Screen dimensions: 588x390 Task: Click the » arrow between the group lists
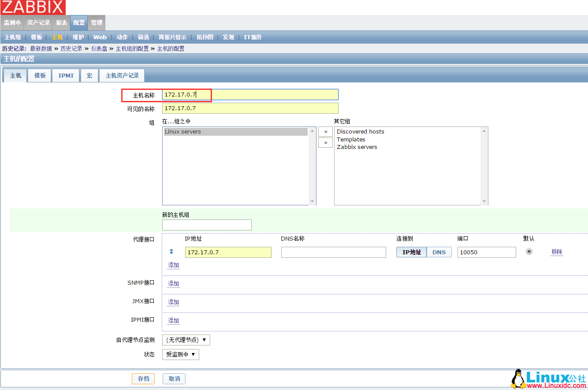point(325,142)
